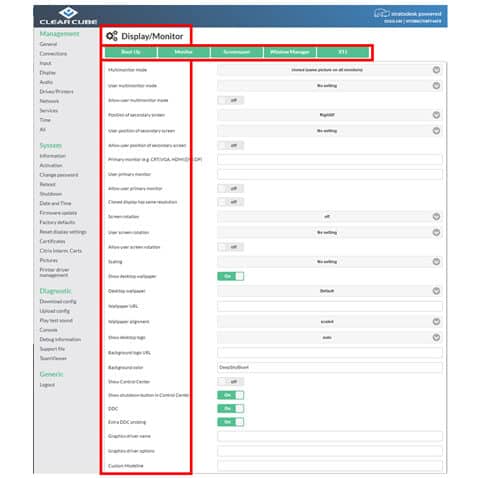Open Change password in sidebar
Image resolution: width=480 pixels, height=478 pixels.
[x=59, y=175]
